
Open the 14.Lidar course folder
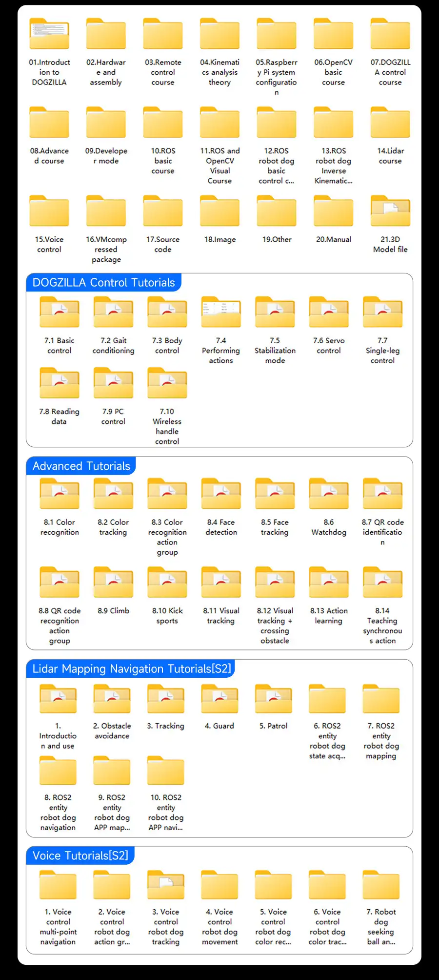tap(390, 122)
